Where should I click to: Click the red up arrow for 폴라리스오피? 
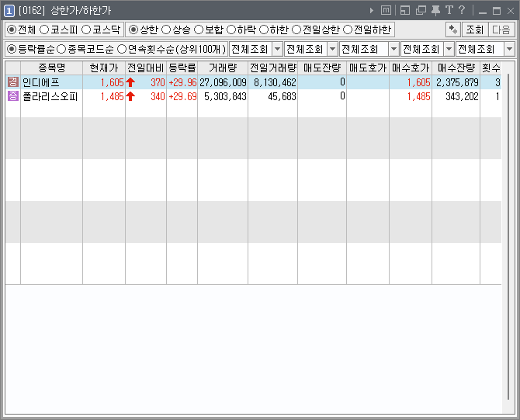130,96
